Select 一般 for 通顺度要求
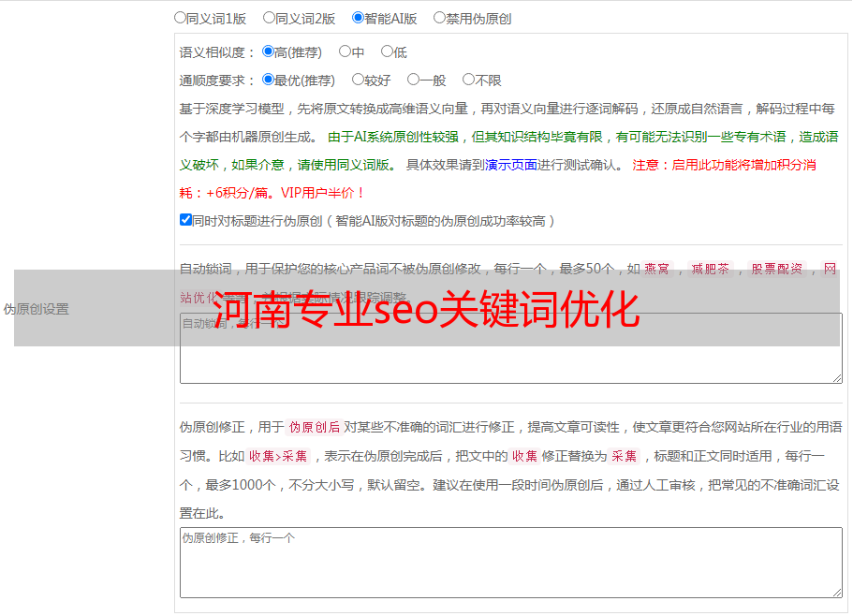Image resolution: width=853 pixels, height=616 pixels. pyautogui.click(x=414, y=81)
